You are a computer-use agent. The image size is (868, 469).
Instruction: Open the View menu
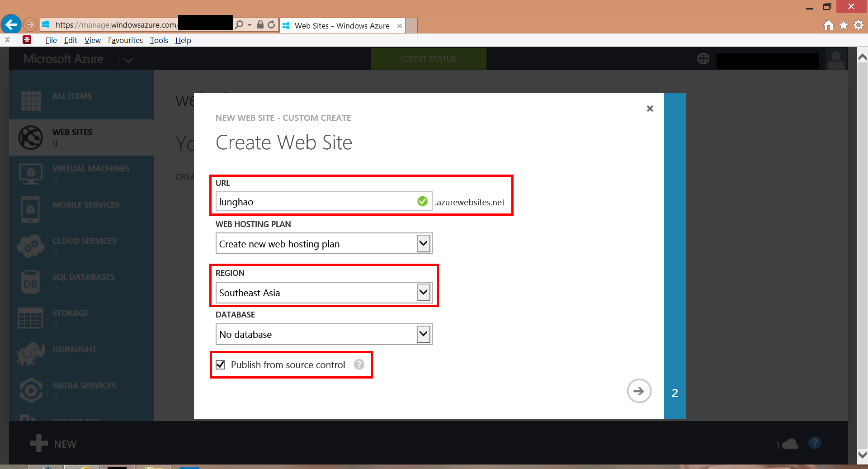click(93, 40)
